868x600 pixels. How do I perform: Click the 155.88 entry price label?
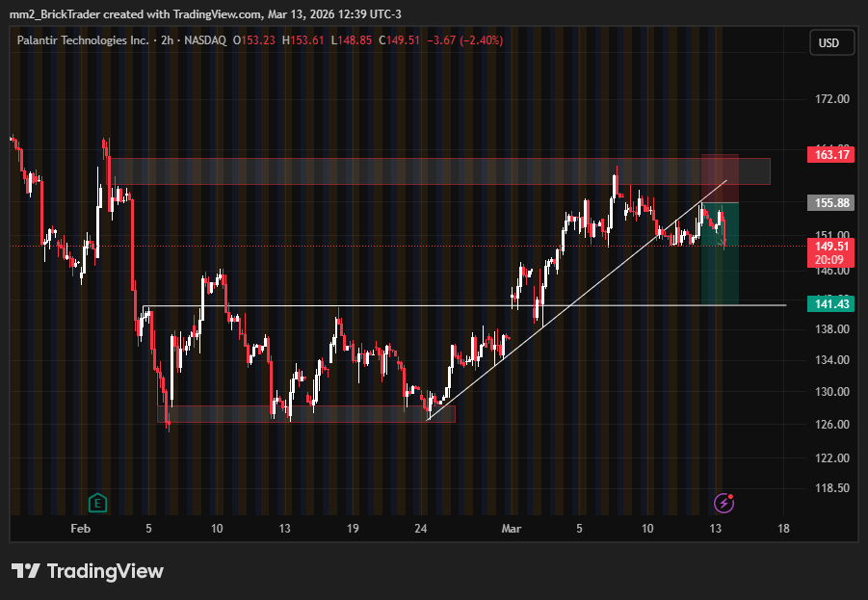pos(831,202)
